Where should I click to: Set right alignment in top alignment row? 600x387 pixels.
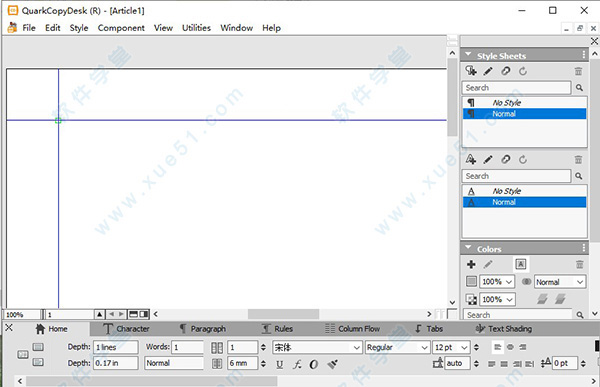[523, 347]
